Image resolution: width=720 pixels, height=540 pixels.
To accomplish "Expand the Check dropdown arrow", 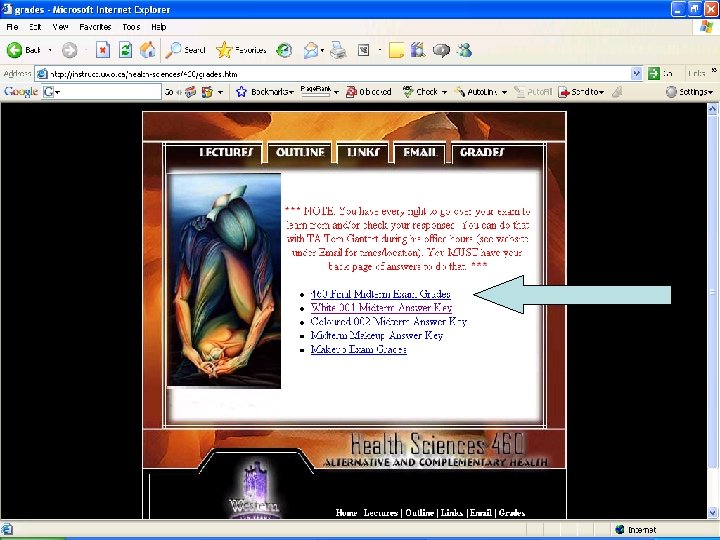I will (x=444, y=92).
